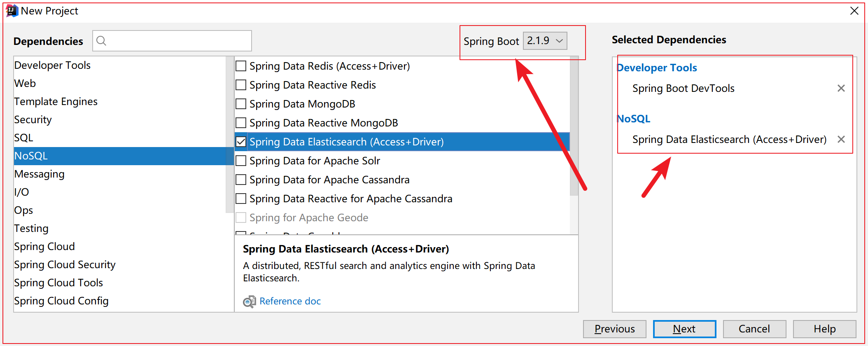Select the Spring Cloud Tools category

120,283
